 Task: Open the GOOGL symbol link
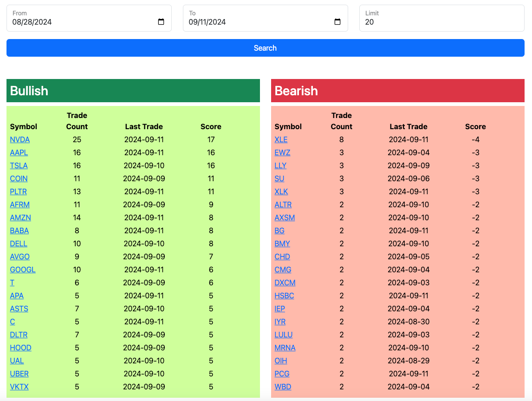(x=23, y=270)
